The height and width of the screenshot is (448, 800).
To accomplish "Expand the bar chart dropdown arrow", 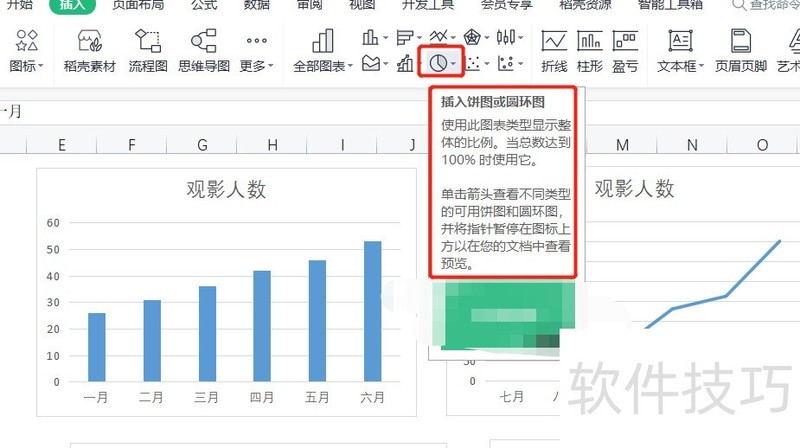I will [419, 38].
